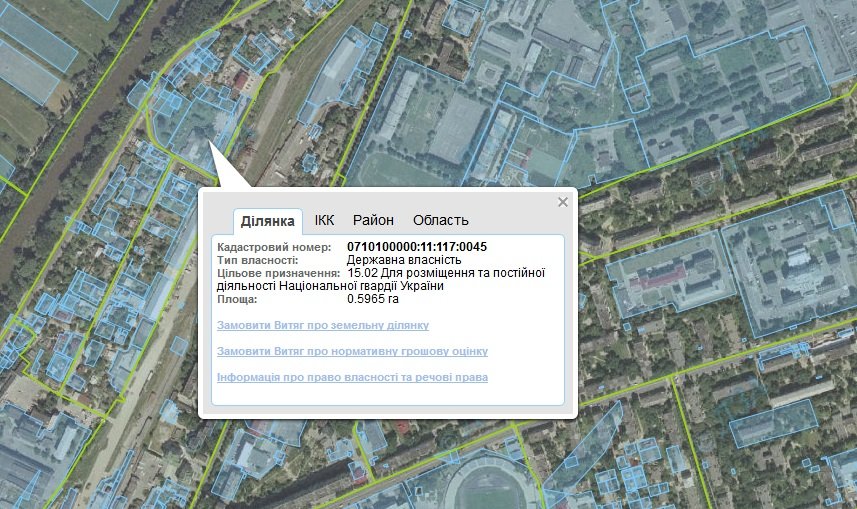The image size is (857, 509).
Task: Select the Область tab
Action: click(x=440, y=220)
